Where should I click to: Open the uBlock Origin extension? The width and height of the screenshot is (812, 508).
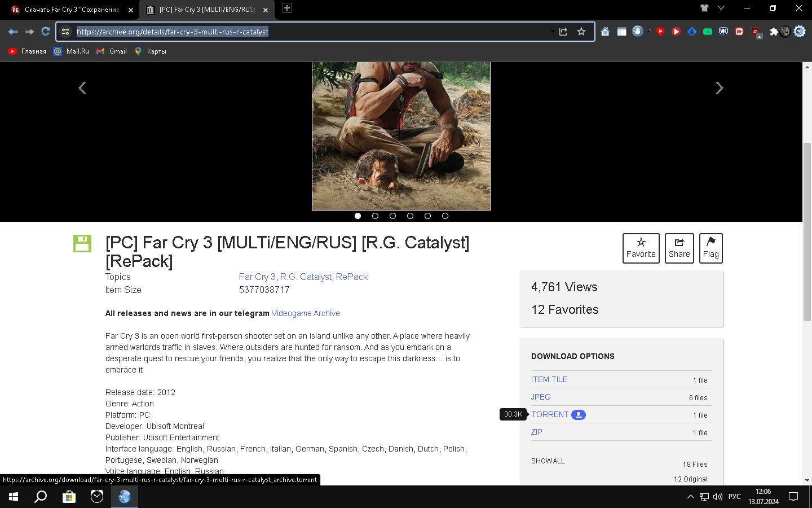pos(756,32)
